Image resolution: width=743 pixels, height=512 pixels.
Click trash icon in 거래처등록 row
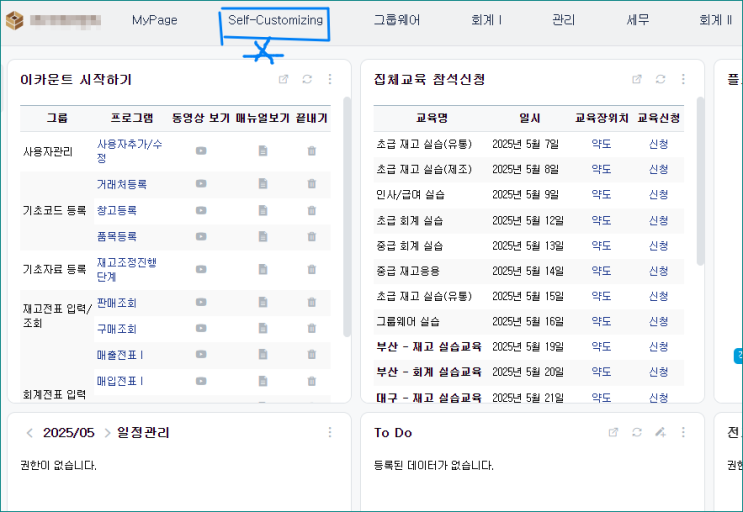pyautogui.click(x=311, y=184)
